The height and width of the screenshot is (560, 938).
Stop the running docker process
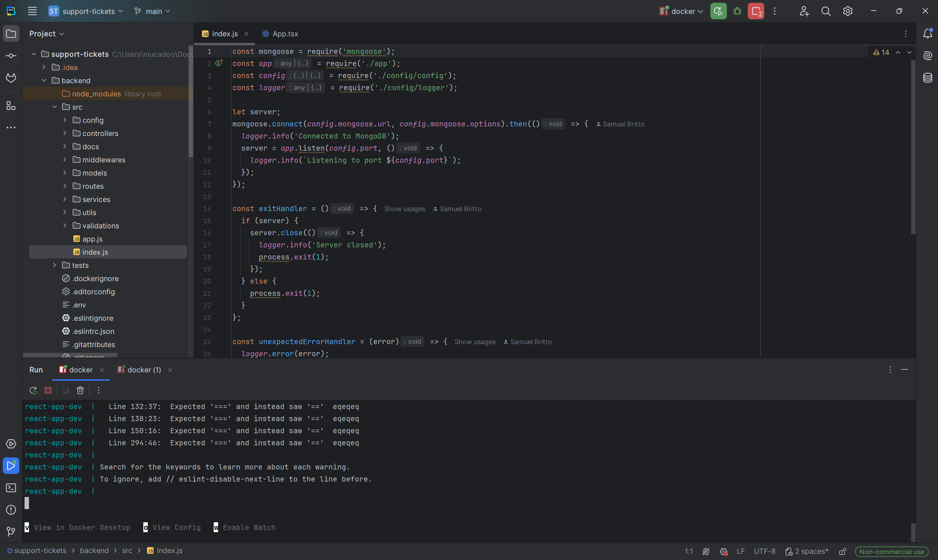[x=48, y=390]
